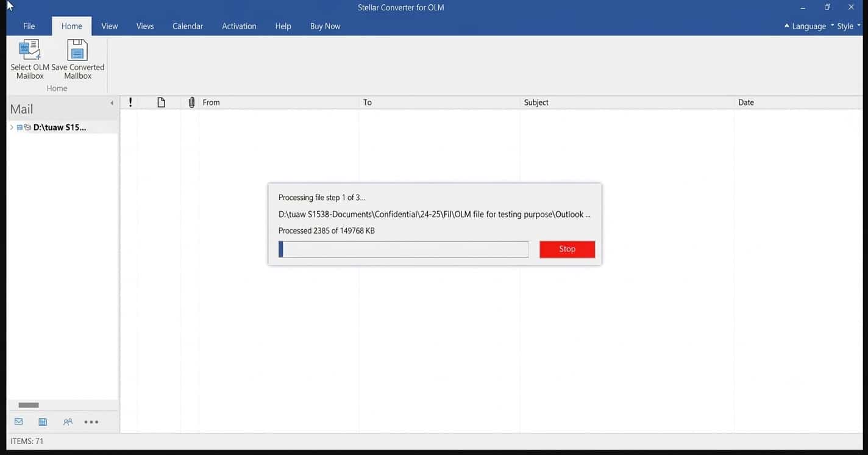868x455 pixels.
Task: Sort by item type document column
Action: tap(162, 102)
